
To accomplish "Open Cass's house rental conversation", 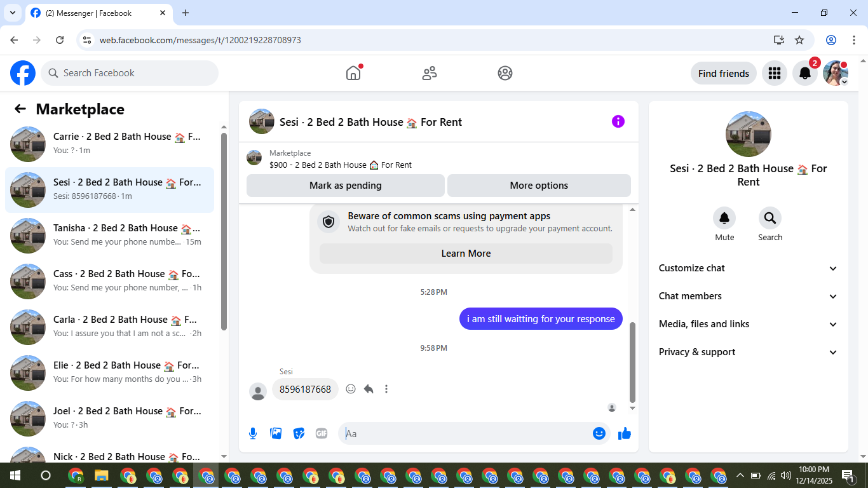I will [109, 281].
